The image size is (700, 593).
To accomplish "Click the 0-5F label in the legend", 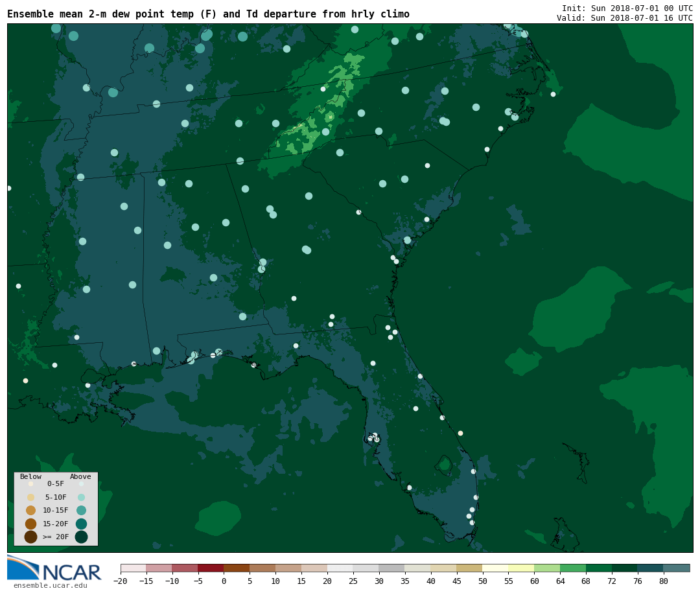I will (x=56, y=483).
